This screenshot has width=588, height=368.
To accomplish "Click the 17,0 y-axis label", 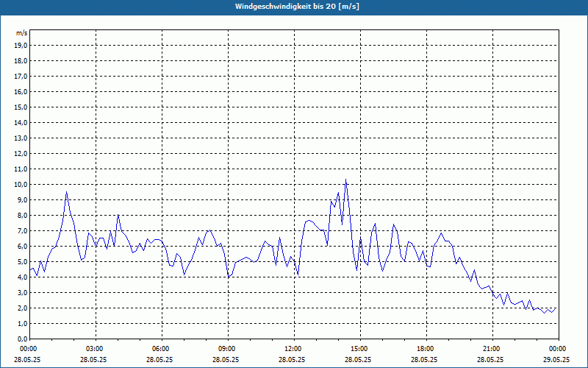I will pos(21,77).
